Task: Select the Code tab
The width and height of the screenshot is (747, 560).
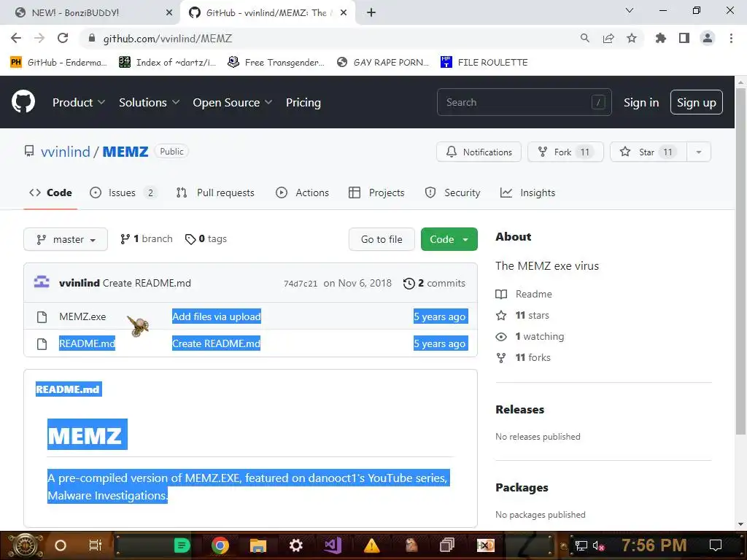Action: [x=50, y=192]
